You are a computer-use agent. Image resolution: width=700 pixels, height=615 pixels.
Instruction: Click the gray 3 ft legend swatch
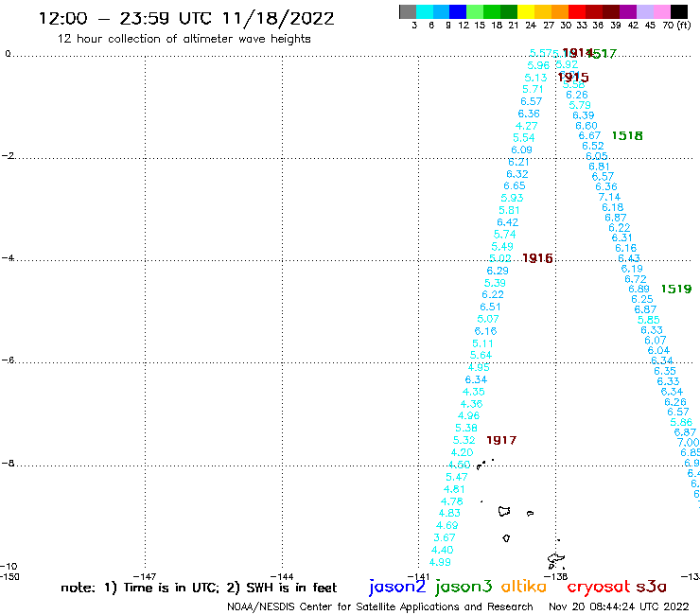[408, 11]
